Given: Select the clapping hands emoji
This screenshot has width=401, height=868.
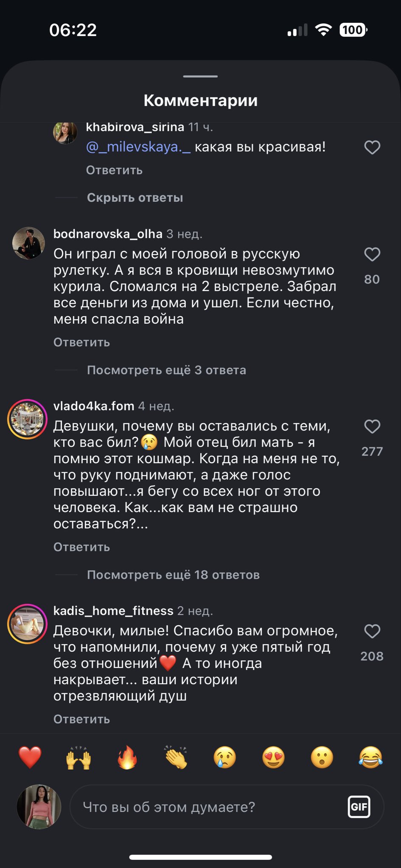Looking at the screenshot, I should coord(176,757).
